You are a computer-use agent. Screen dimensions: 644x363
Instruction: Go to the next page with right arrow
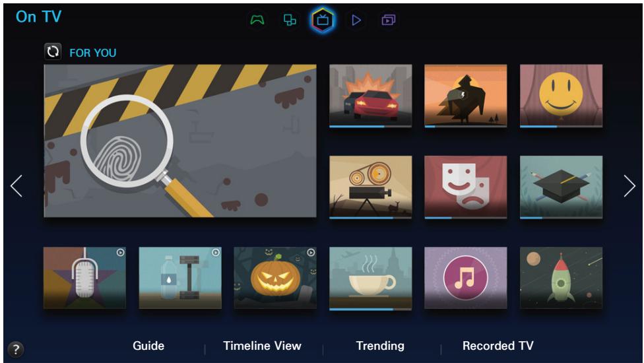pos(629,187)
